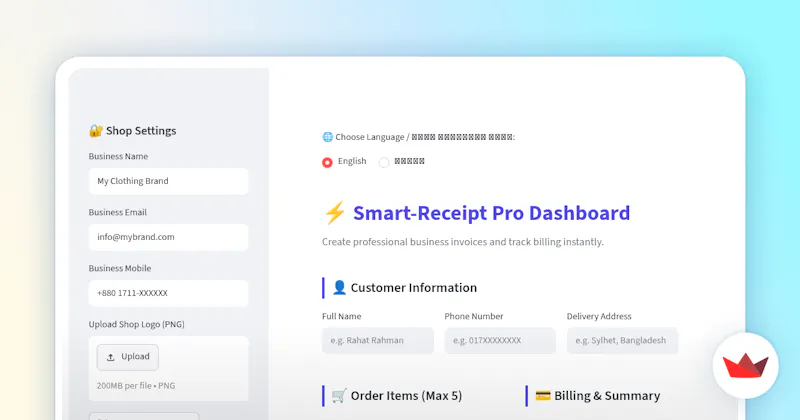The width and height of the screenshot is (800, 420).
Task: Edit the Business Email field
Action: coord(168,237)
